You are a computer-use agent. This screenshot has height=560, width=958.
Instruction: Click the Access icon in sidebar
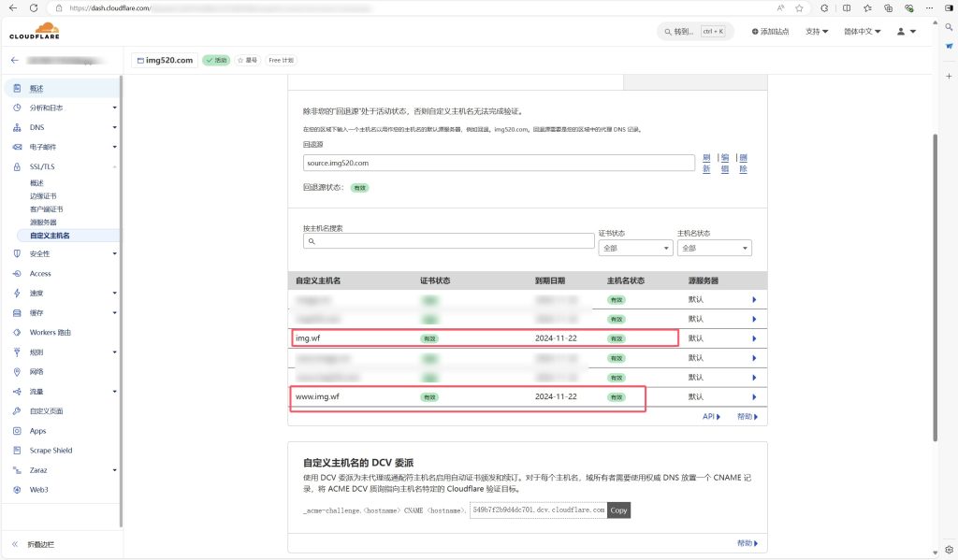[x=17, y=274]
